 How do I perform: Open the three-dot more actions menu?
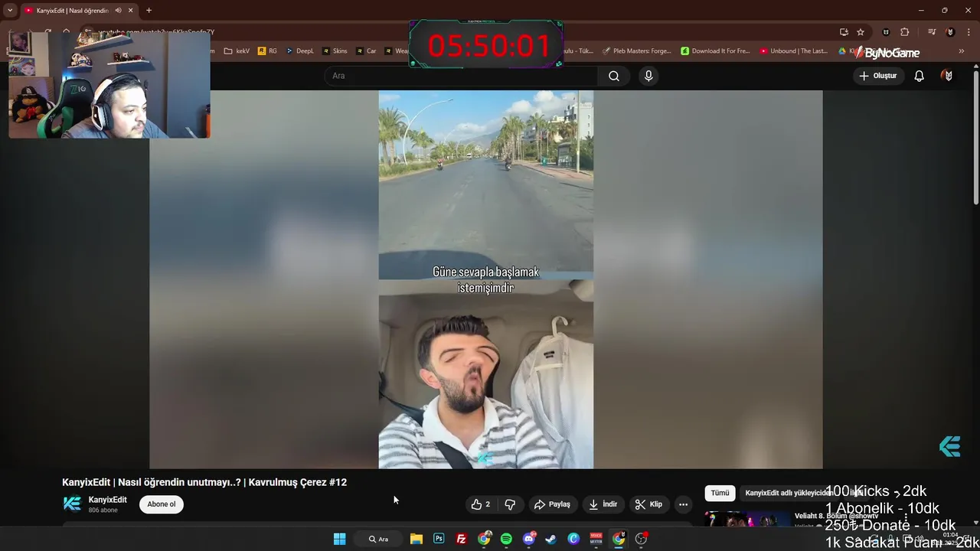point(683,504)
